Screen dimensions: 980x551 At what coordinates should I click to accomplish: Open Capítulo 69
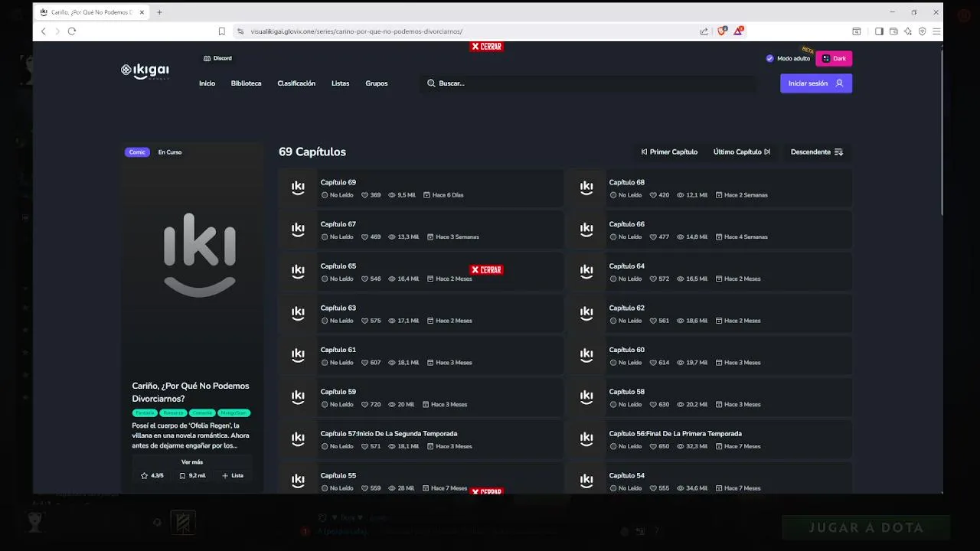point(338,183)
